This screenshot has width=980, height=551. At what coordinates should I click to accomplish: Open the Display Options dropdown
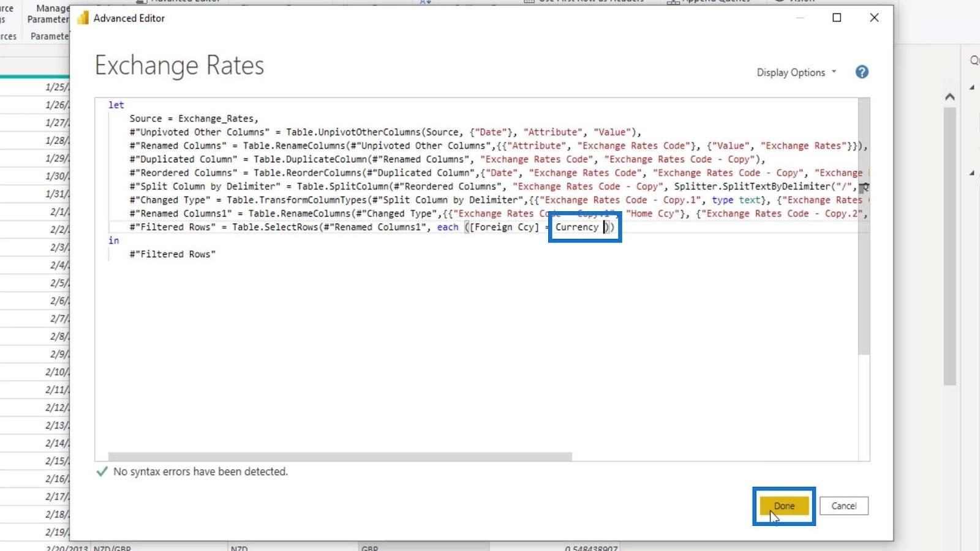point(796,72)
